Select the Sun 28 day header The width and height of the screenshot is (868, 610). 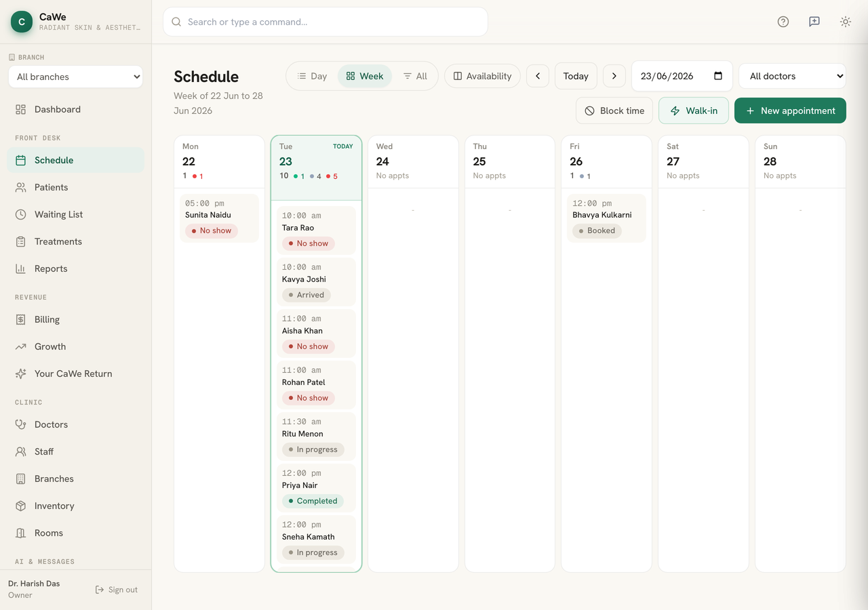click(800, 161)
